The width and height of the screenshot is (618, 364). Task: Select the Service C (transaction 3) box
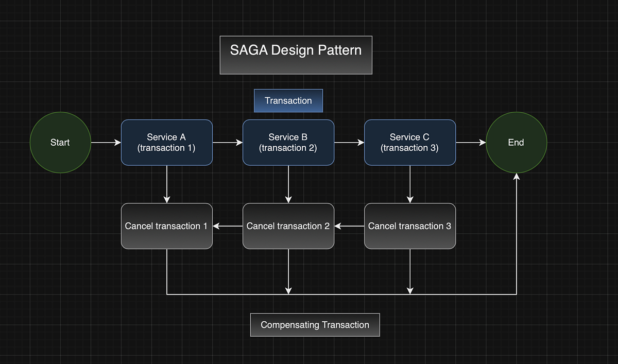coord(409,143)
